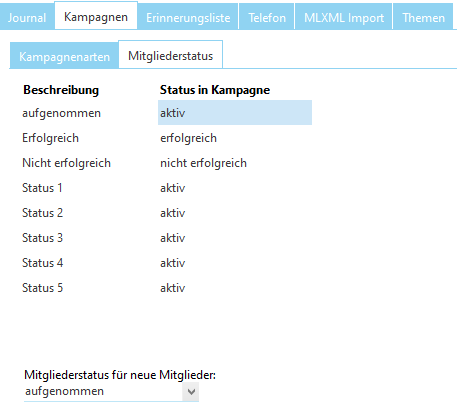Select the 'Status 5' row
457x411 pixels.
point(42,288)
